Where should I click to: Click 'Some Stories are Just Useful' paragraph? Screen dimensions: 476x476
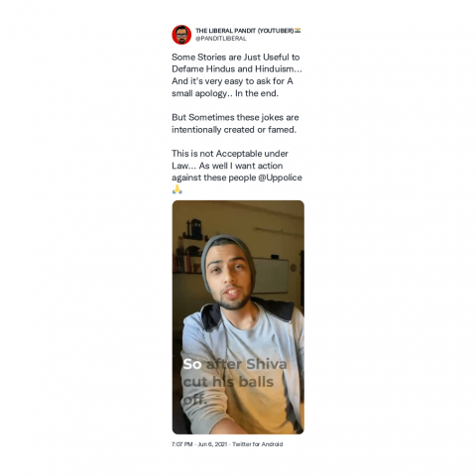(237, 75)
